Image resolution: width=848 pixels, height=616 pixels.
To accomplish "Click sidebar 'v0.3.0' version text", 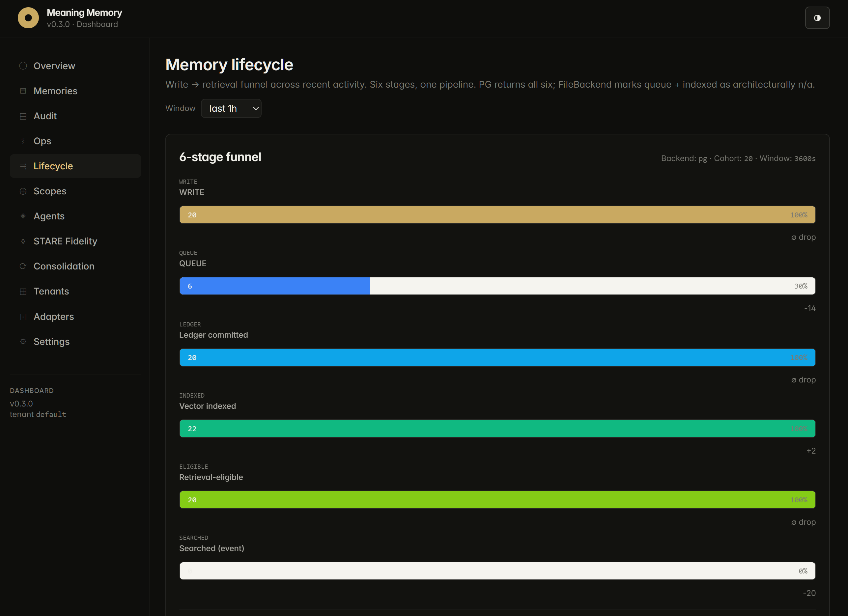I will pyautogui.click(x=21, y=404).
